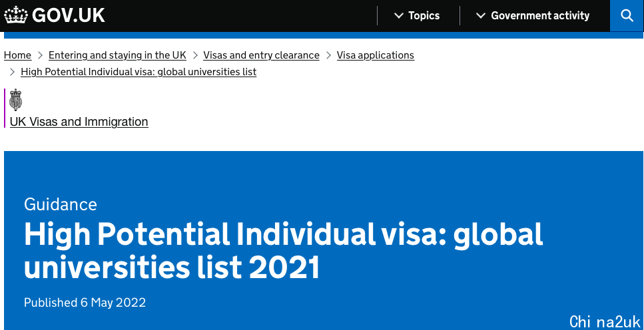The width and height of the screenshot is (644, 330).
Task: Click the breadcrumb arrow before High Potential Individual
Action: [13, 72]
